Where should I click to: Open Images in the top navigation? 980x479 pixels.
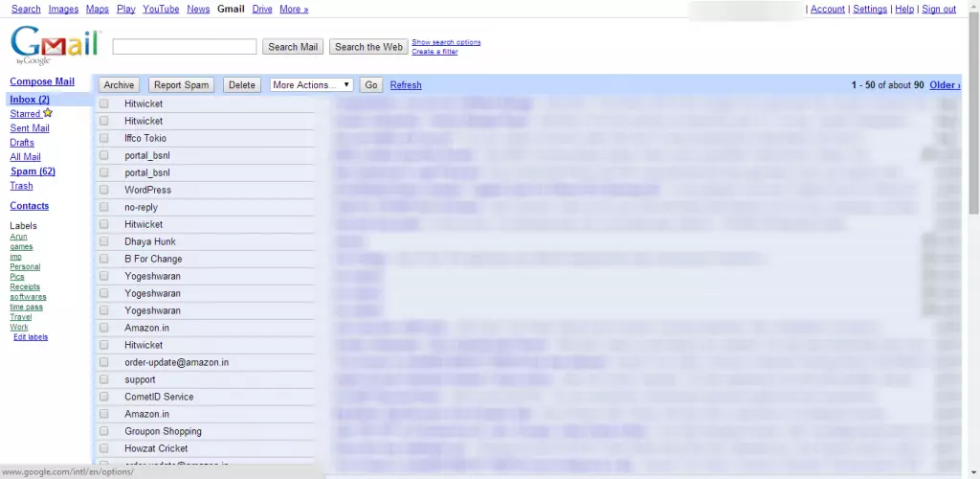(63, 9)
